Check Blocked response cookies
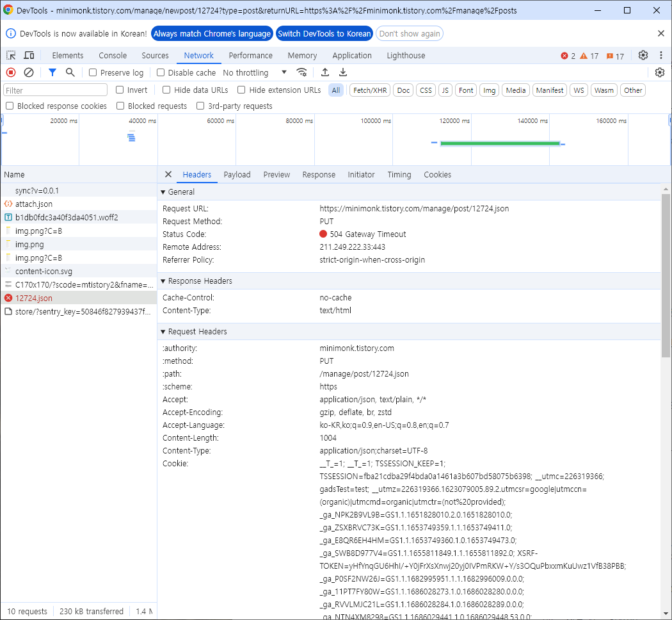The image size is (672, 620). [x=10, y=106]
